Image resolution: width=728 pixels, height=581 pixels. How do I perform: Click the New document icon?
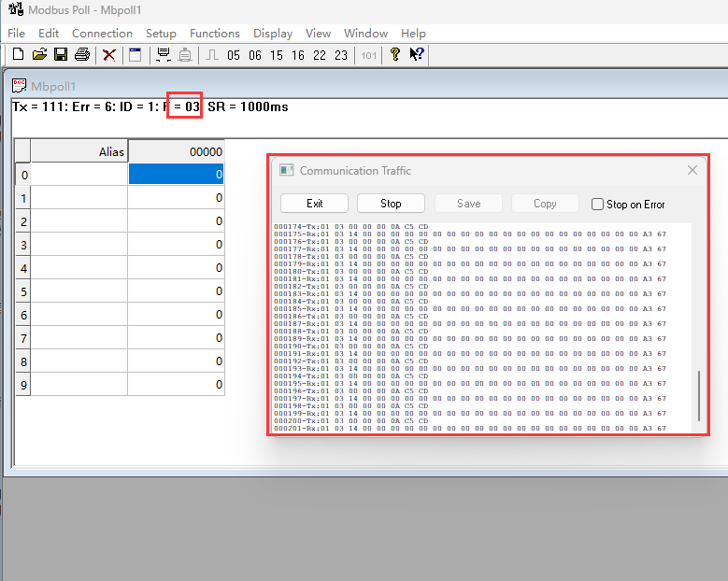pyautogui.click(x=18, y=55)
